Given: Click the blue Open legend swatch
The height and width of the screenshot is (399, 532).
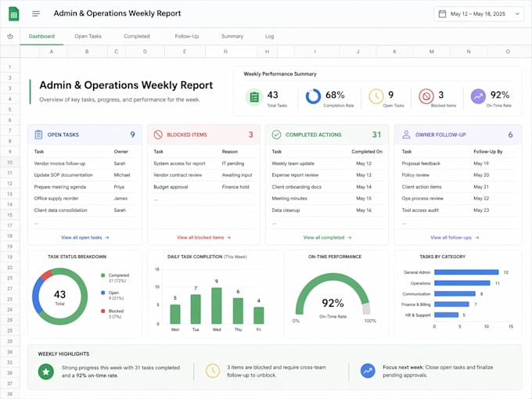Looking at the screenshot, I should (102, 293).
